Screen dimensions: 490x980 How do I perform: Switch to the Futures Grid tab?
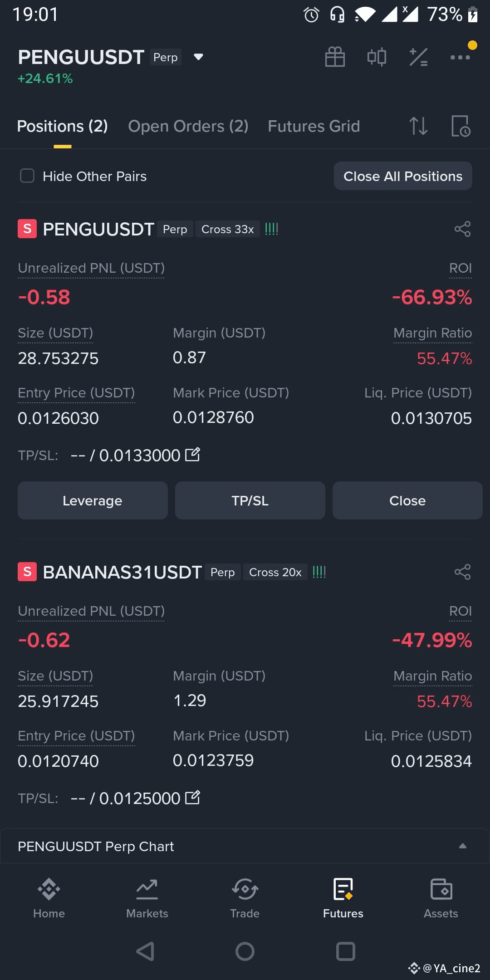tap(314, 126)
